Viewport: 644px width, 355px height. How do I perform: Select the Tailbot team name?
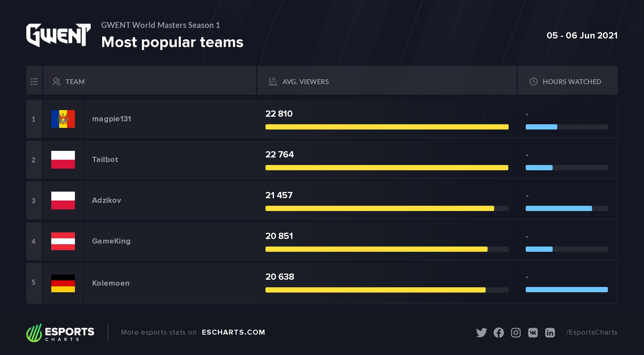[x=105, y=160]
